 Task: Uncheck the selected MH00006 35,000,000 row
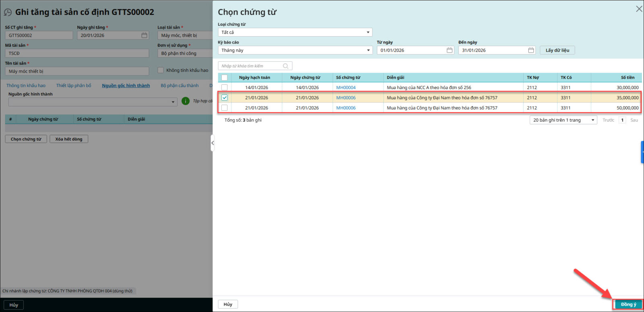[225, 98]
